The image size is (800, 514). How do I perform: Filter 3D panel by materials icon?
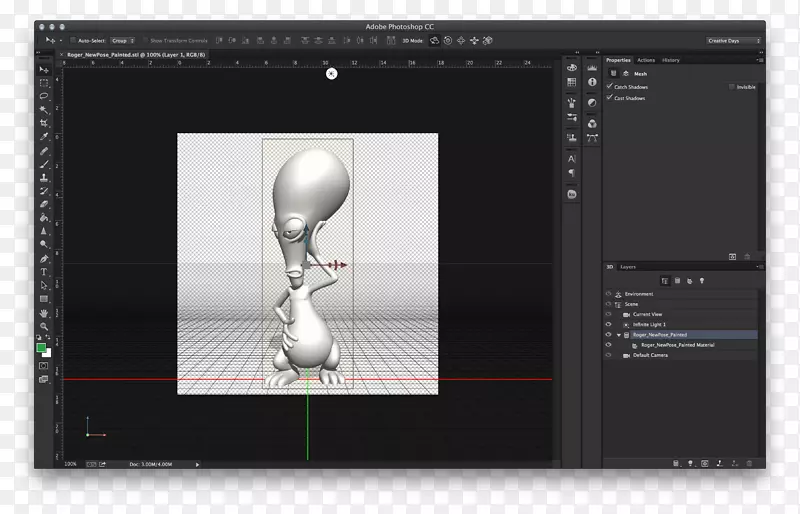click(690, 281)
